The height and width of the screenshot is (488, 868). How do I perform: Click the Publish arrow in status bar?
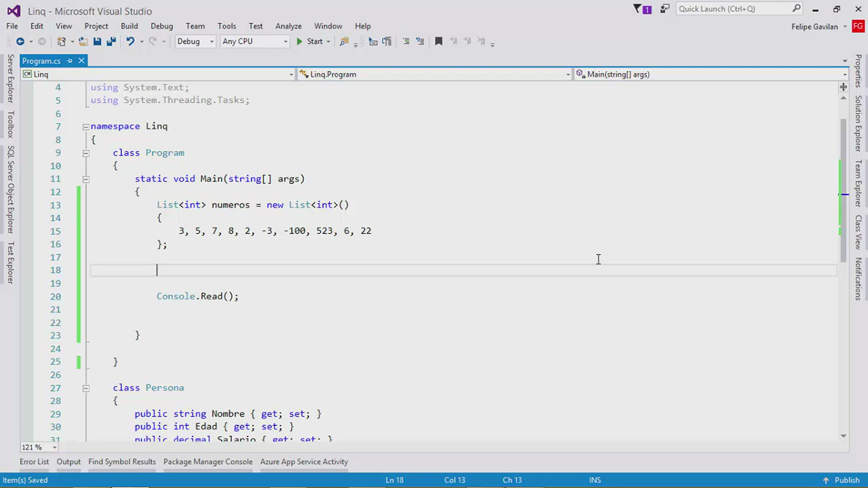(826, 480)
